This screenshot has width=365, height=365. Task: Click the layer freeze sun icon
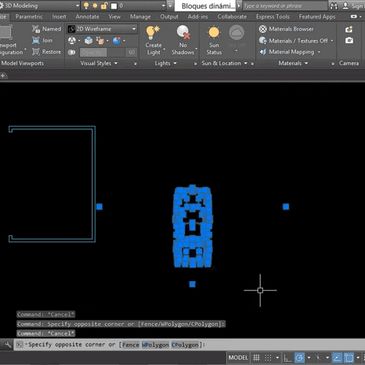tap(95, 6)
